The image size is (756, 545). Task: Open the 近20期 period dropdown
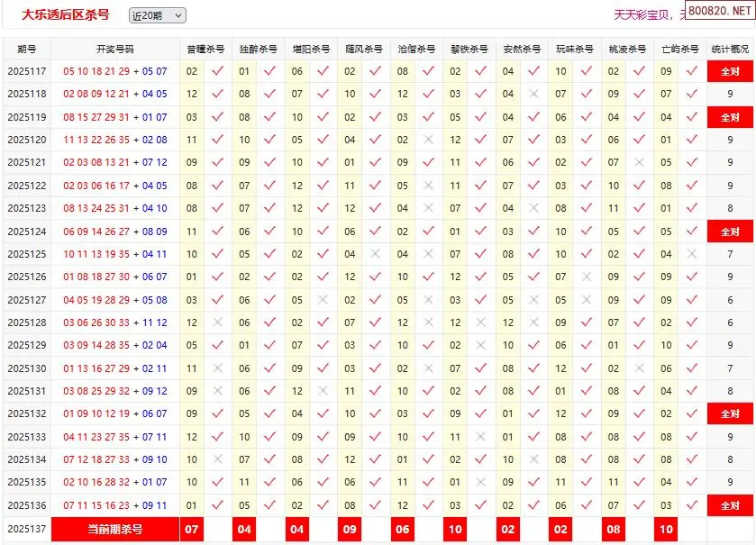[157, 15]
